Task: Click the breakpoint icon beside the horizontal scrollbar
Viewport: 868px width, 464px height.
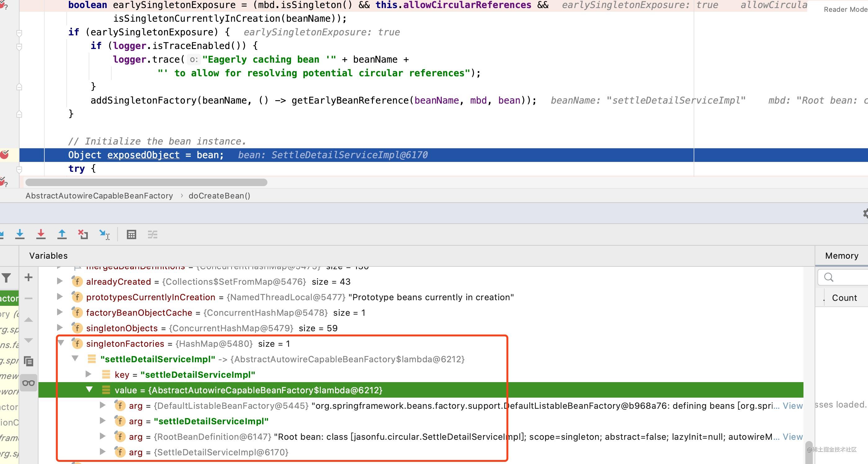Action: [x=4, y=182]
